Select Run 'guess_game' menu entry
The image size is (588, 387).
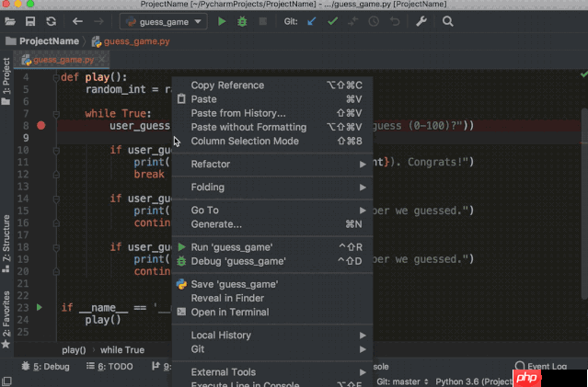click(272, 247)
